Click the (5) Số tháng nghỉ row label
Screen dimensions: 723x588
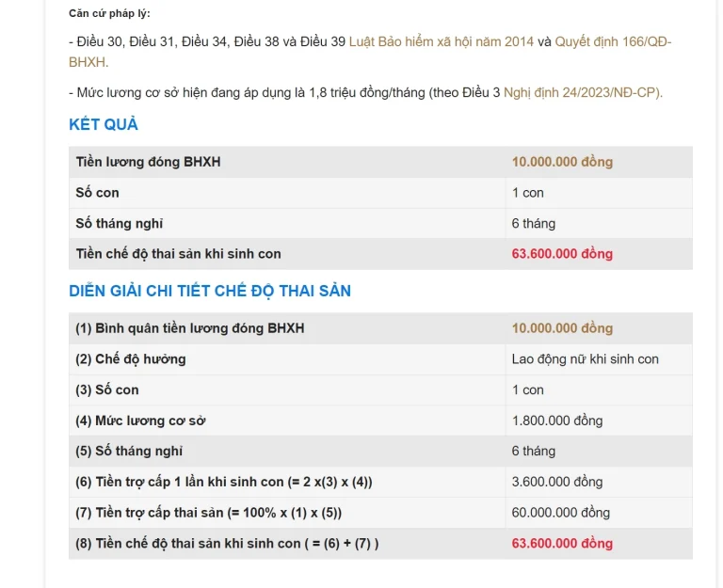[130, 452]
